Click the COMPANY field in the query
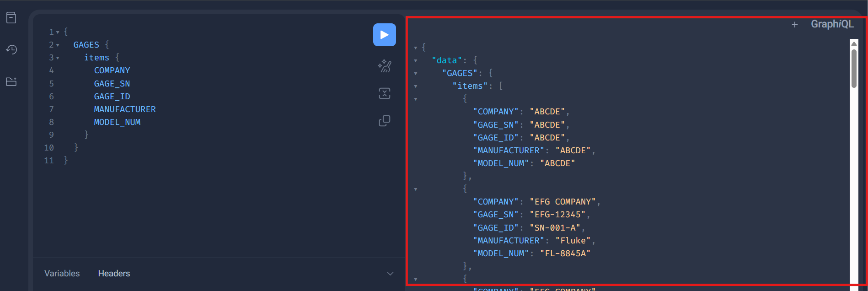This screenshot has width=868, height=291. (x=112, y=70)
